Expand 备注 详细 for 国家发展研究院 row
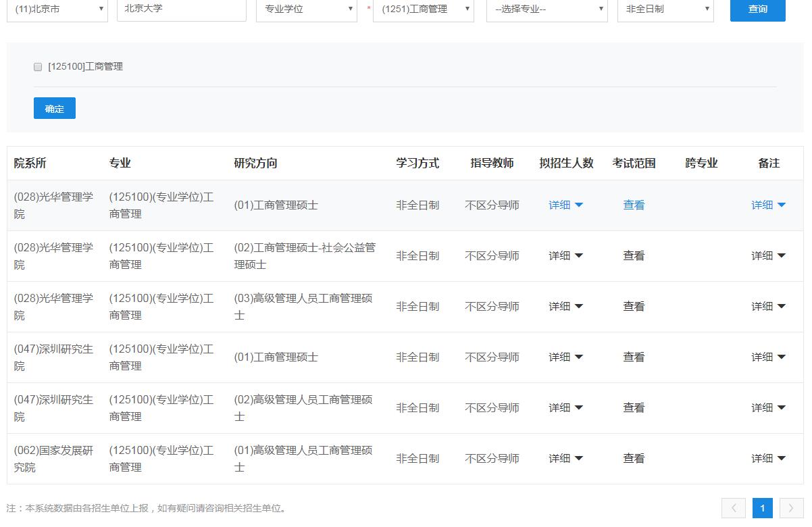The height and width of the screenshot is (527, 812). pos(768,459)
